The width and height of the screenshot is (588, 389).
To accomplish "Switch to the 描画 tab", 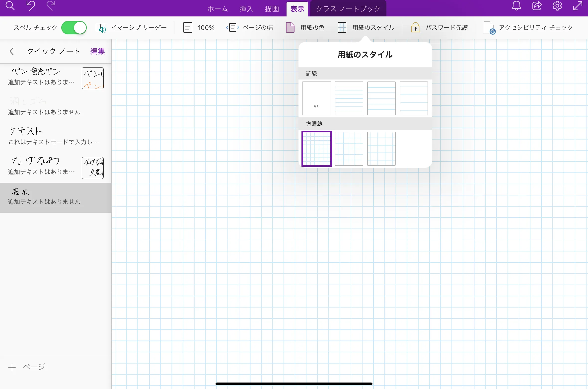I will point(272,9).
